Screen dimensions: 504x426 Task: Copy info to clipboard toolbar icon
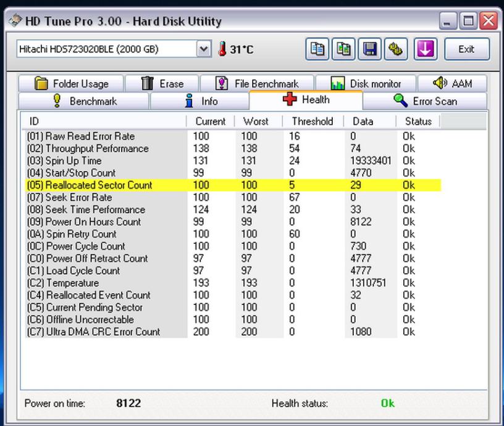click(x=317, y=49)
